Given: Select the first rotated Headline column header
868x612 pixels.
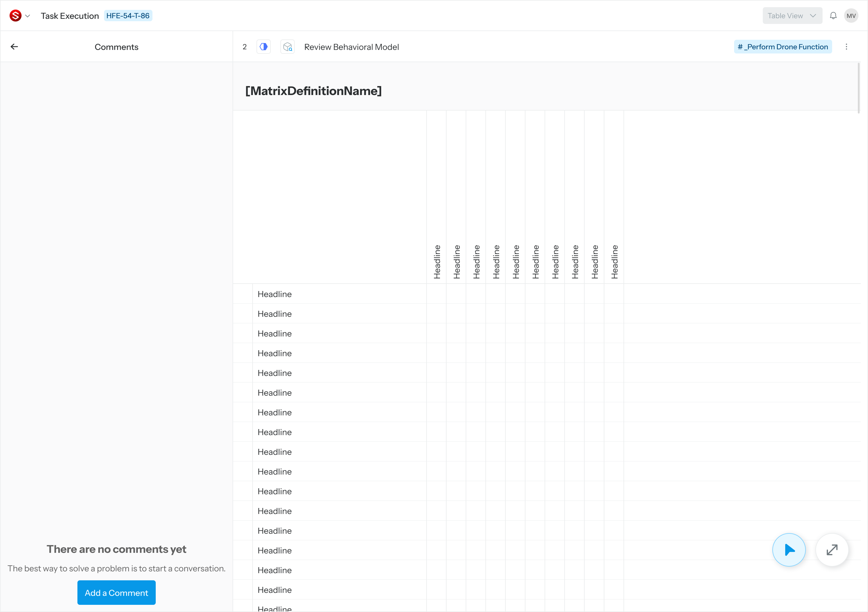Looking at the screenshot, I should (x=437, y=261).
